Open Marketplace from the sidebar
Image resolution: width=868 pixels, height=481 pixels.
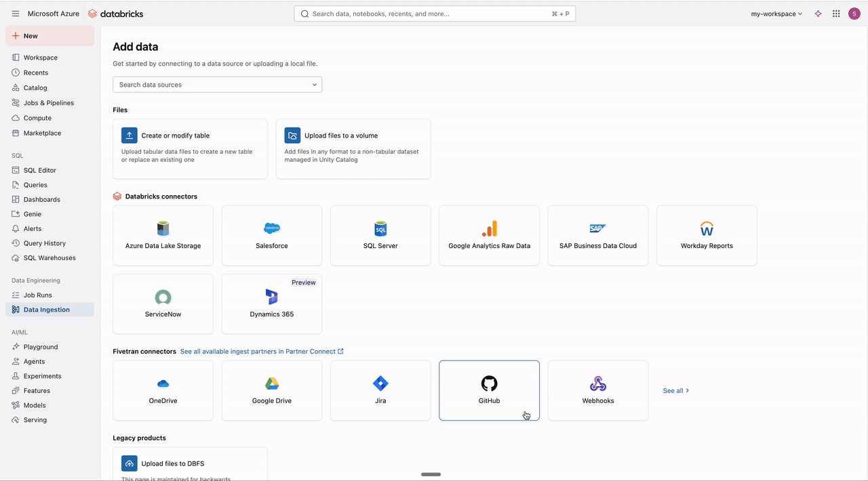tap(42, 133)
